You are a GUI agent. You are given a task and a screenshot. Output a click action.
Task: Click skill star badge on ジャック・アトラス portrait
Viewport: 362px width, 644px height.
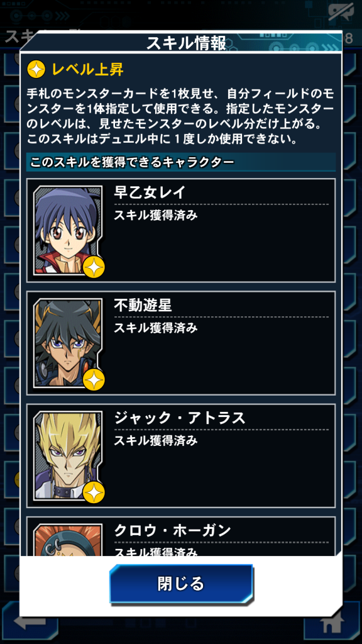tap(94, 493)
